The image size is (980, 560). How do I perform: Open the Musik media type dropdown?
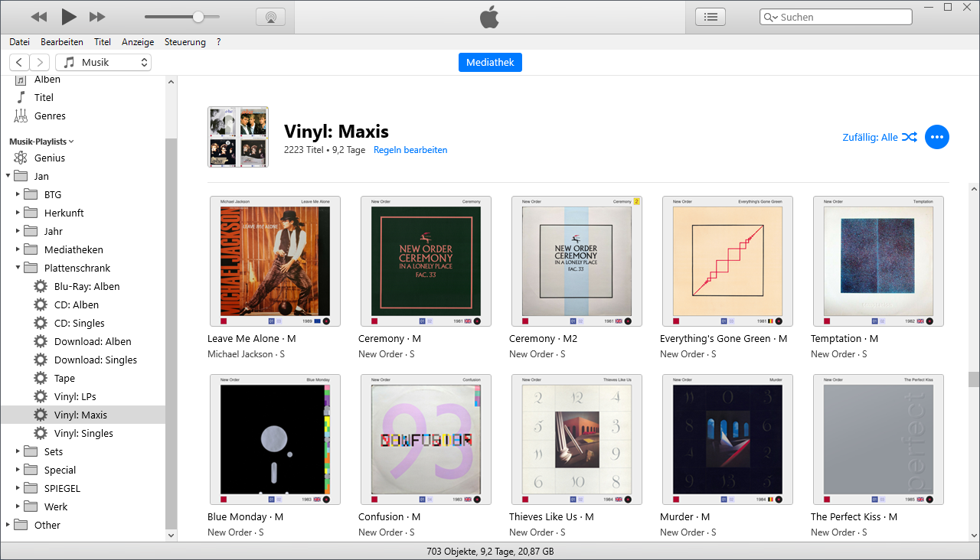tap(103, 62)
